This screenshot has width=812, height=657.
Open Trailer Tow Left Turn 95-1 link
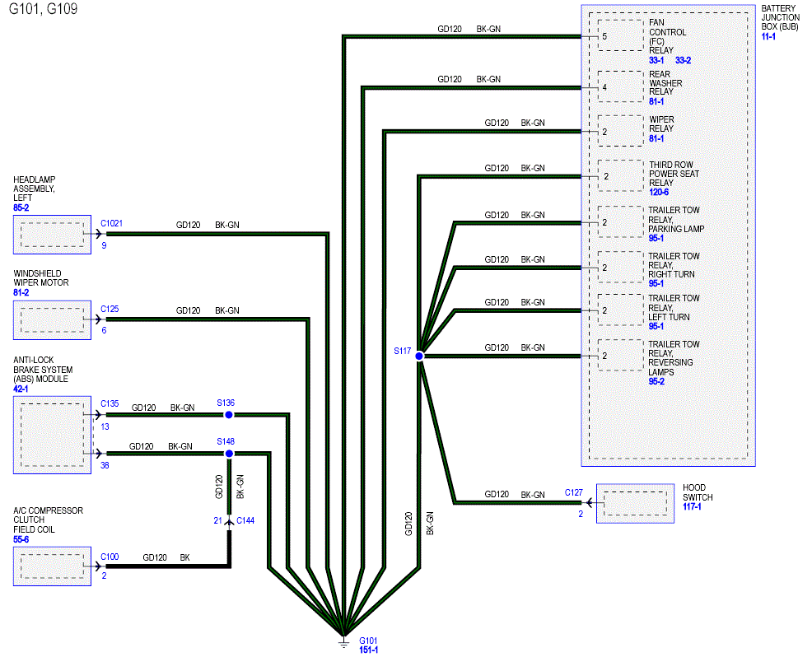tap(656, 326)
